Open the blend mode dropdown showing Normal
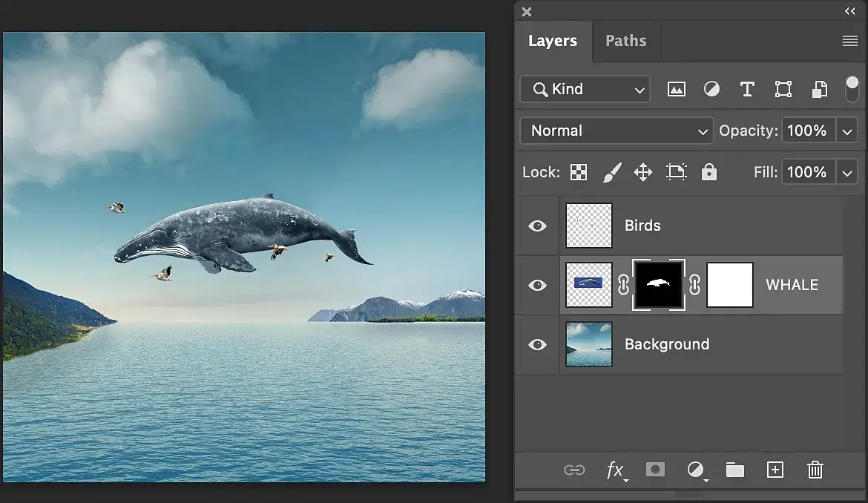This screenshot has width=868, height=503. click(x=616, y=131)
